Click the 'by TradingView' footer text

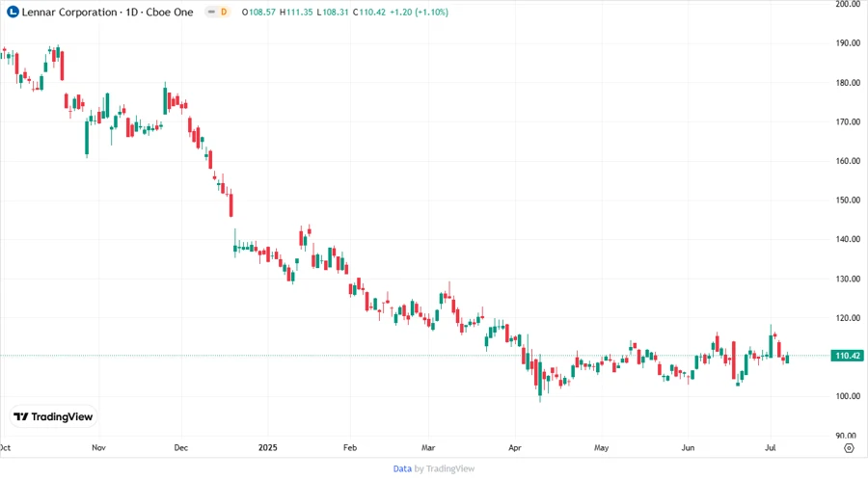(x=445, y=468)
